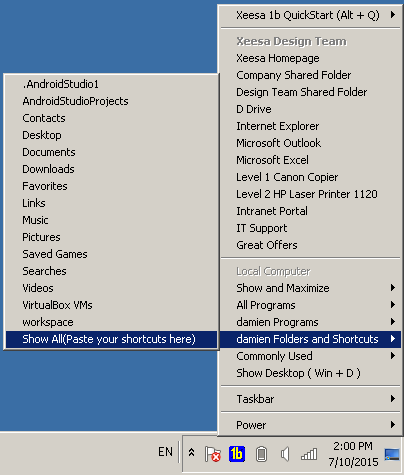The image size is (405, 475).
Task: Click the Power menu label
Action: [251, 425]
